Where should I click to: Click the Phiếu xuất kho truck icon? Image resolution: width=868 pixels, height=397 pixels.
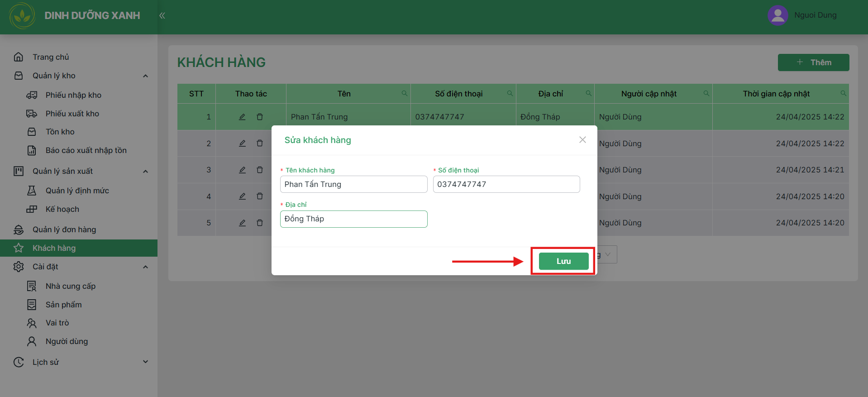click(32, 114)
